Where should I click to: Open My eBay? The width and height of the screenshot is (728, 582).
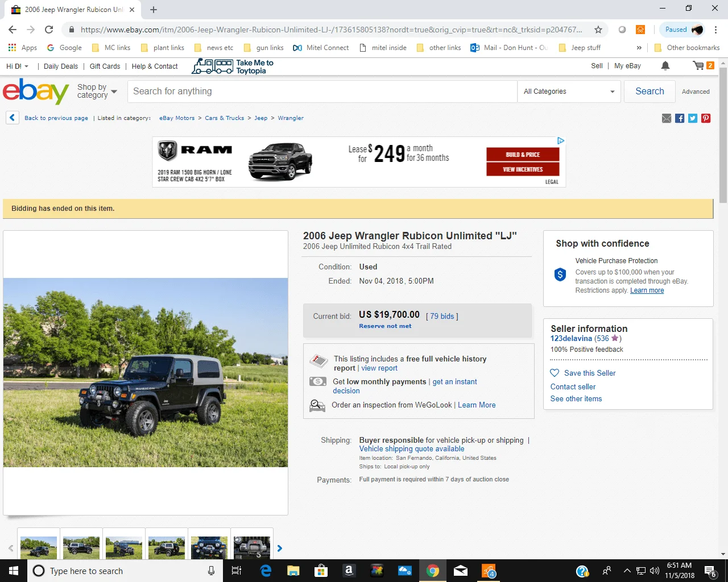[627, 66]
